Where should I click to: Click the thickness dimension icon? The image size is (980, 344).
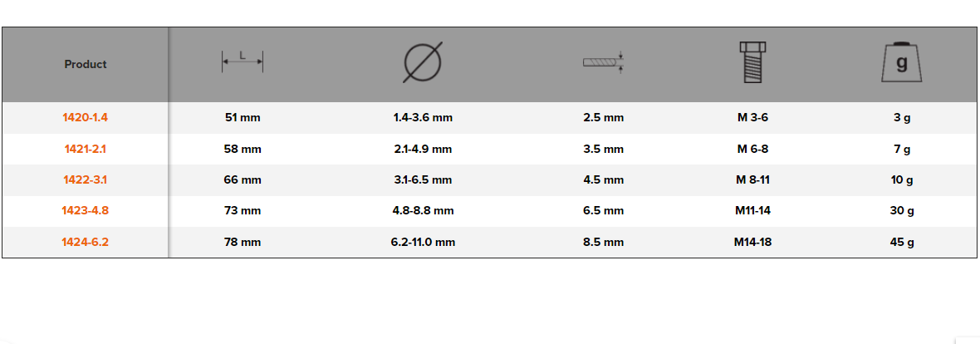pos(603,63)
